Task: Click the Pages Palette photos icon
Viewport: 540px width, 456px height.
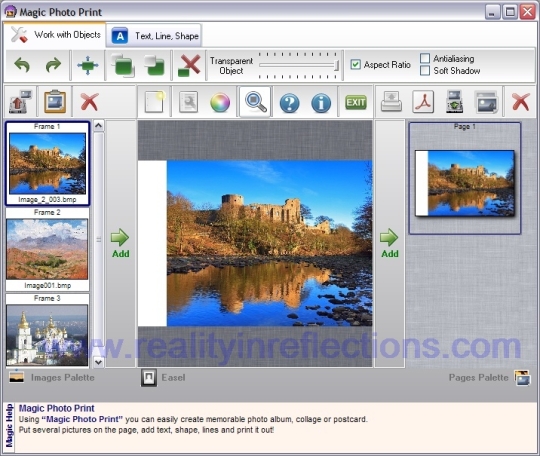Action: [x=522, y=378]
